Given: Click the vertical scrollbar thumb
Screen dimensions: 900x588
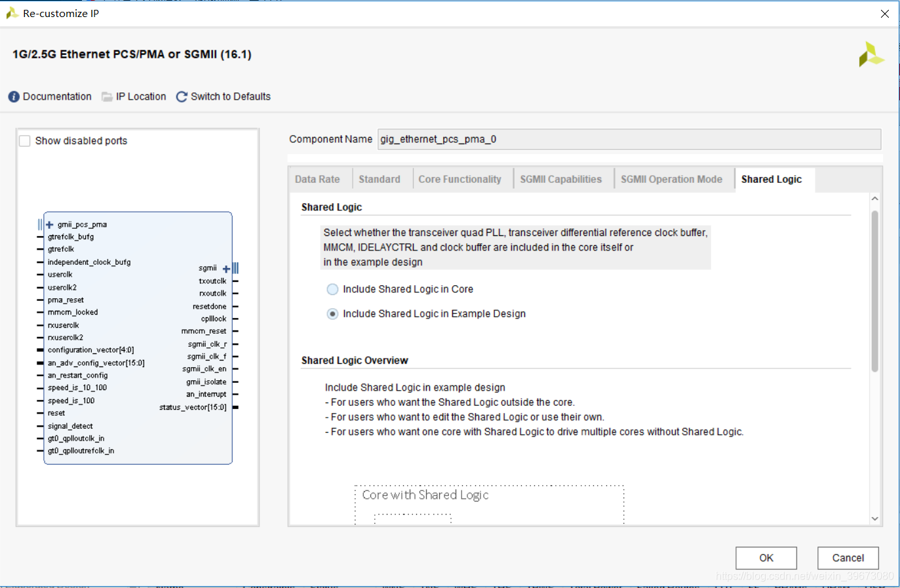Looking at the screenshot, I should [875, 291].
